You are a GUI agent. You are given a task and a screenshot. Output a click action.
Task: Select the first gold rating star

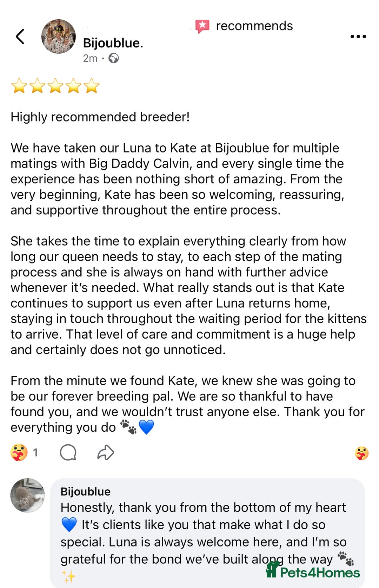click(x=19, y=86)
